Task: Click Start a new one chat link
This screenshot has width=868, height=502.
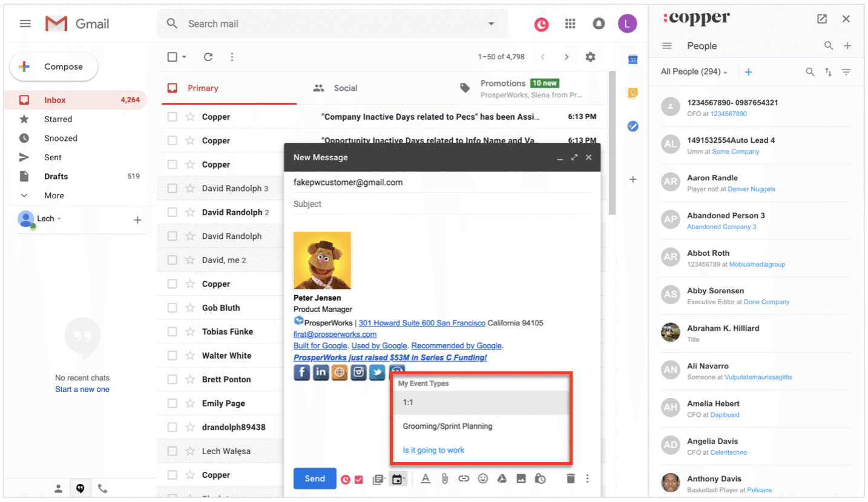Action: tap(82, 390)
